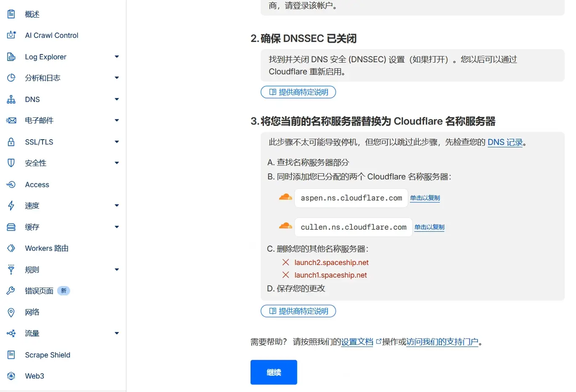Click the 分析和日志 pie chart icon
The width and height of the screenshot is (576, 392).
[11, 78]
